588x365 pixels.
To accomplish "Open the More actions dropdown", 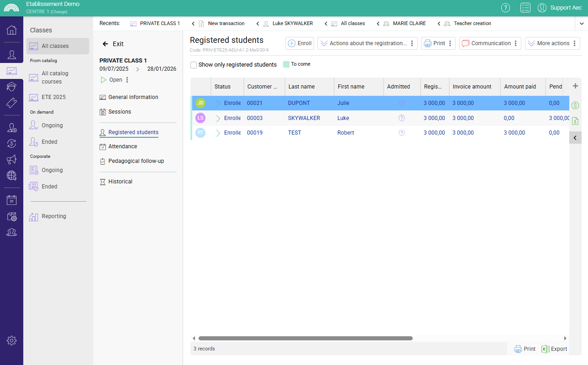I will (552, 43).
